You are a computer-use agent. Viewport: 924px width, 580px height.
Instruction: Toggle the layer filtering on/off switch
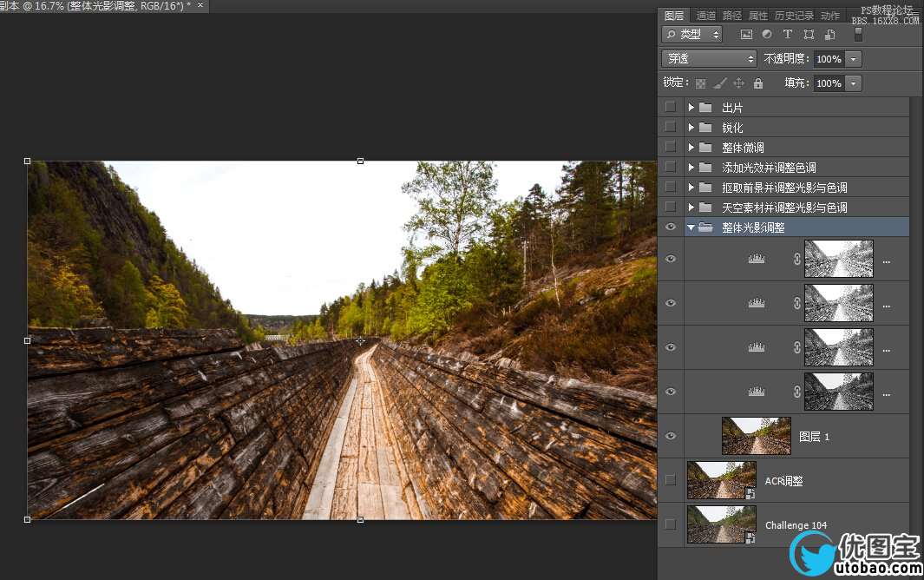(x=858, y=35)
